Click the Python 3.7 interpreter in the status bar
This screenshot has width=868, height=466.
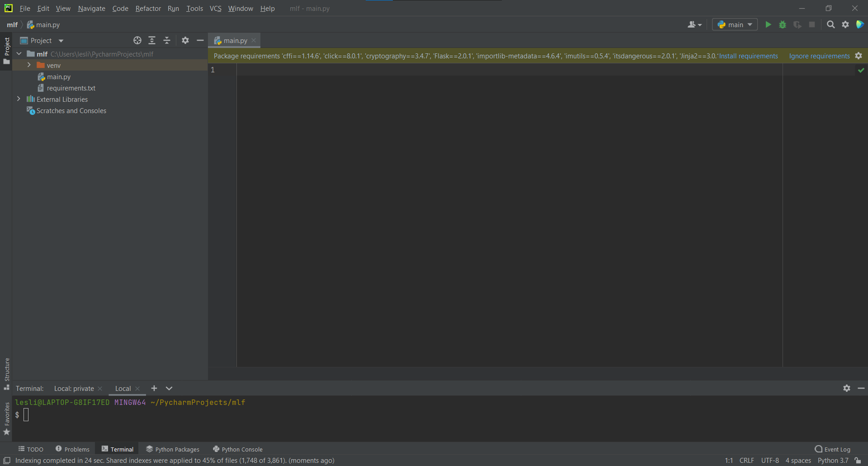833,461
